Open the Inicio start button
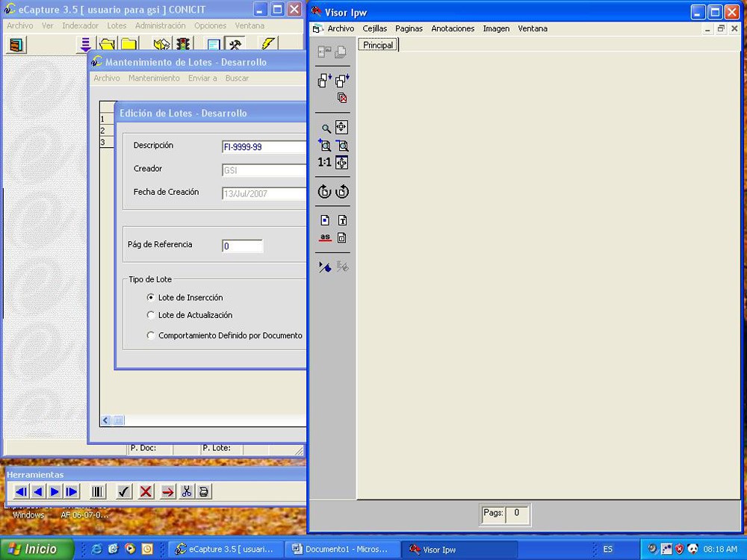The image size is (747, 560). pos(37,549)
